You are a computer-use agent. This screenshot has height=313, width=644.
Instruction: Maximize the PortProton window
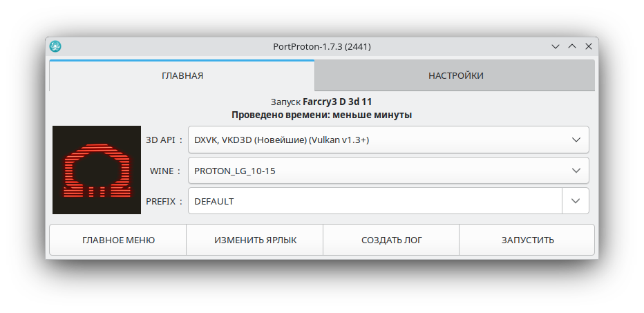(x=572, y=46)
